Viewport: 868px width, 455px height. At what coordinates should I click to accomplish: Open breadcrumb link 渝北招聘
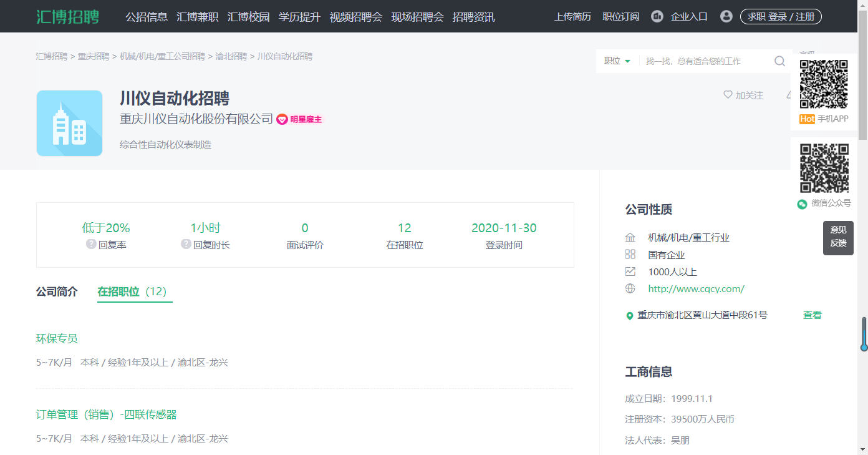tap(231, 56)
